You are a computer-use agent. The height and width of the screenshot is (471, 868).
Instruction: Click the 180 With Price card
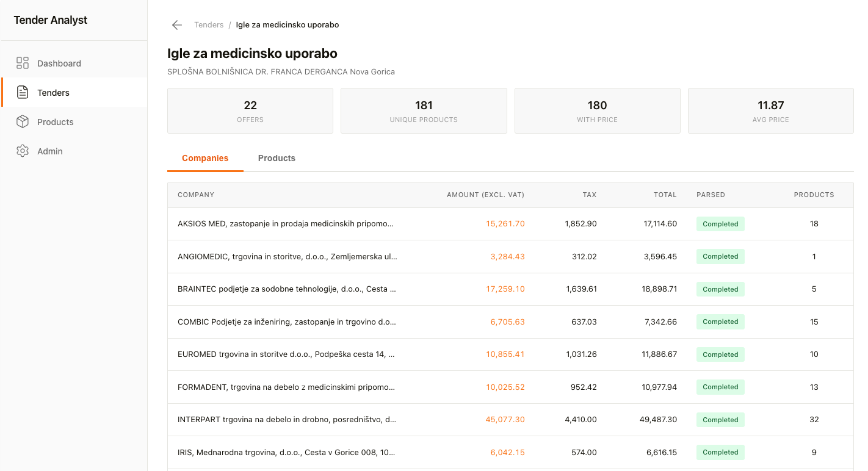coord(598,111)
